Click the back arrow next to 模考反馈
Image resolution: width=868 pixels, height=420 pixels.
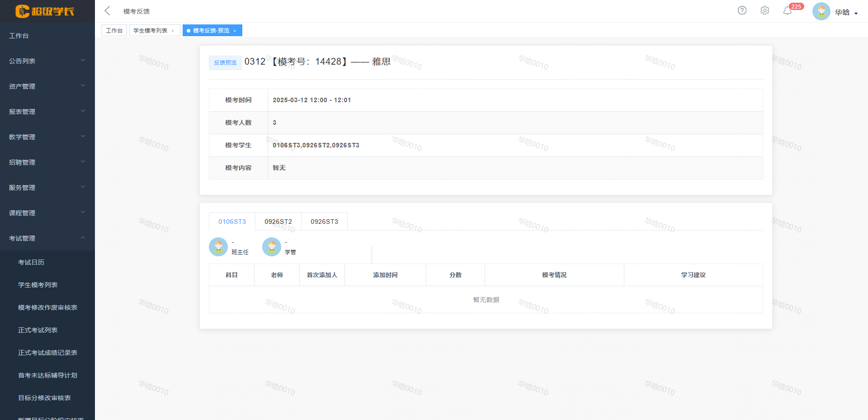pos(107,10)
